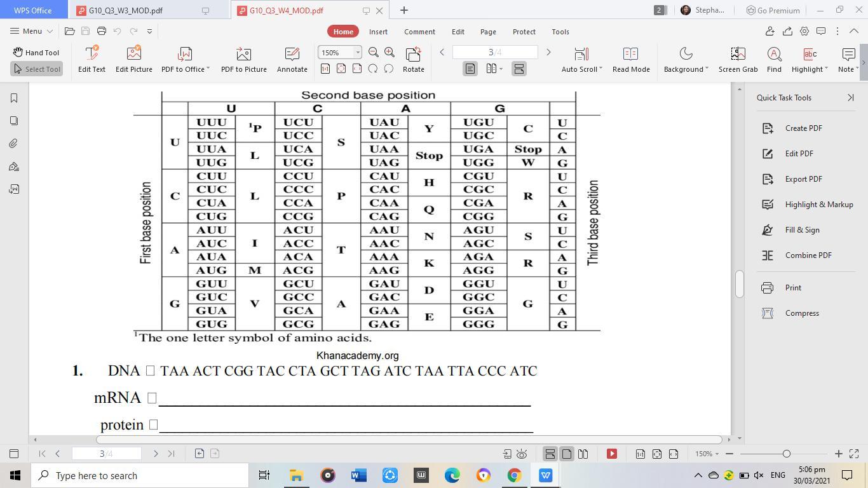This screenshot has width=868, height=488.
Task: Open the share icon in the top bar
Action: pos(787,31)
